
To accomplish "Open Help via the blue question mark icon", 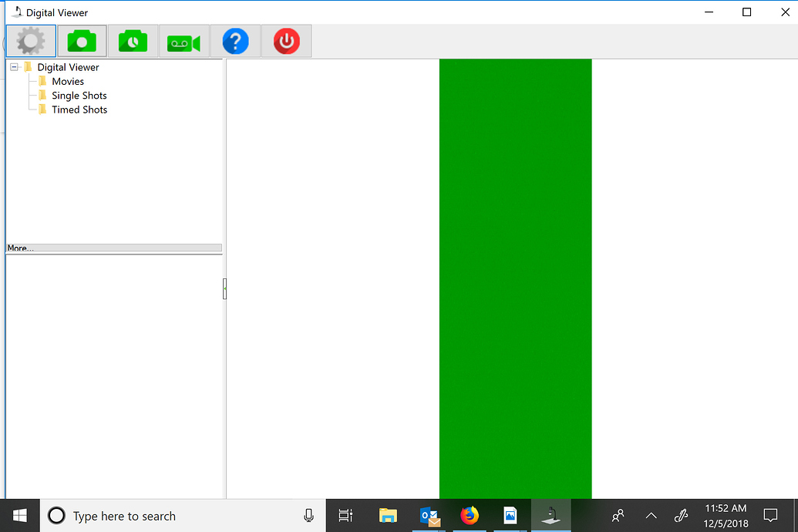I will pyautogui.click(x=235, y=40).
